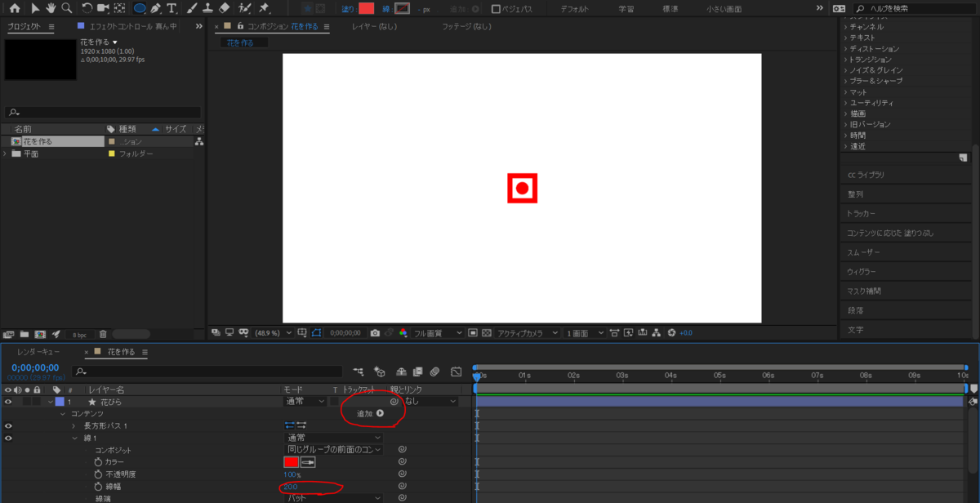Screen dimensions: 980x503
Task: Open the レイヤー (なし) tab
Action: [376, 26]
